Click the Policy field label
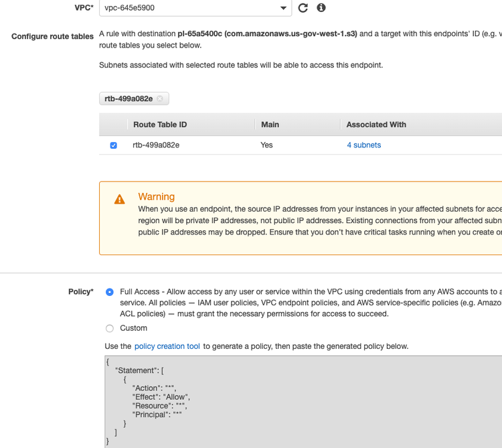502x448 pixels. [x=80, y=292]
